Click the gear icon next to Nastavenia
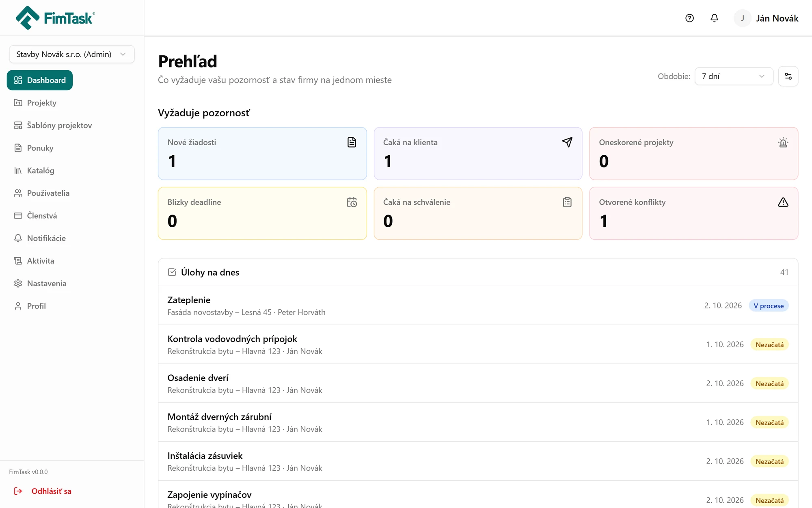Image resolution: width=812 pixels, height=508 pixels. coord(18,283)
